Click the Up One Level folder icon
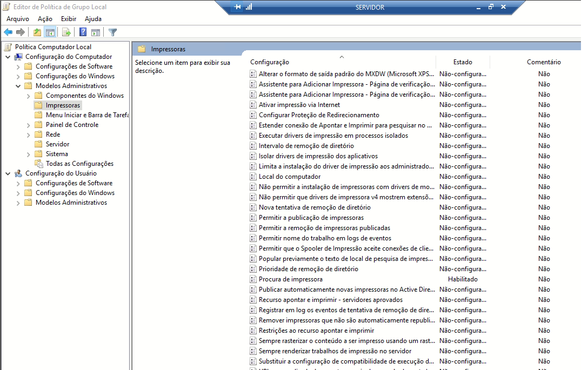Viewport: 588px width, 370px height. tap(37, 32)
